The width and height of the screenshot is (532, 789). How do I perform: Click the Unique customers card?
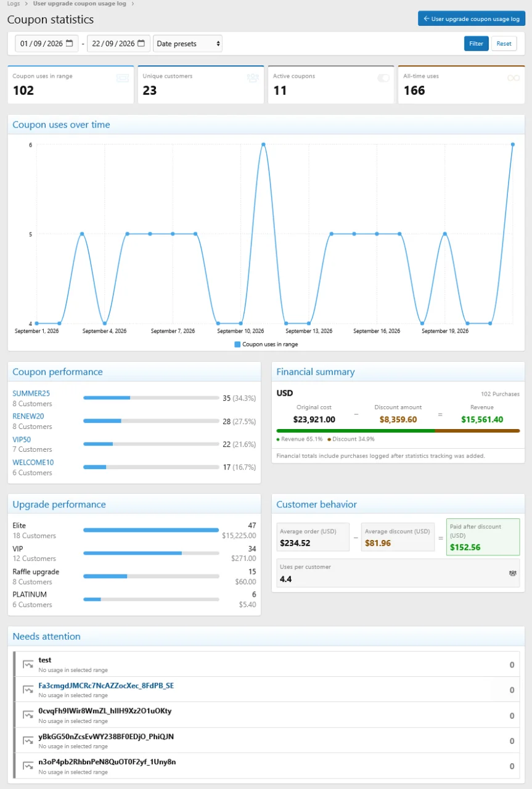(x=201, y=84)
